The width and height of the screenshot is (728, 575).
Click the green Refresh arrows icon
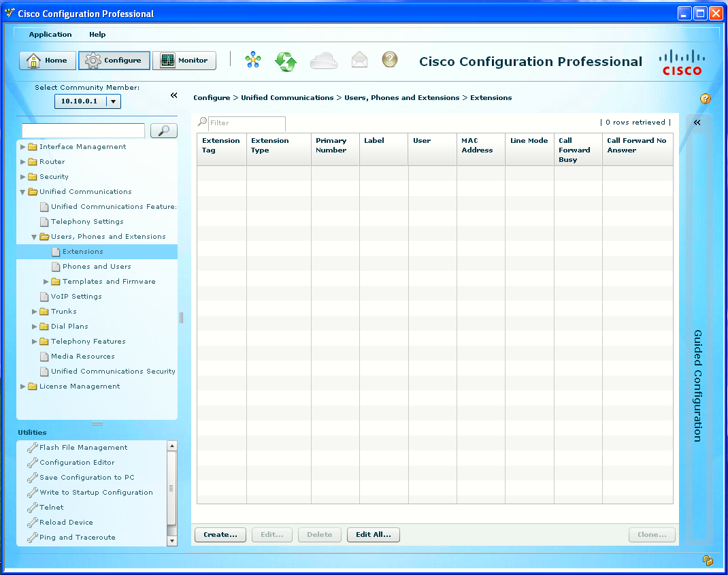tap(286, 61)
